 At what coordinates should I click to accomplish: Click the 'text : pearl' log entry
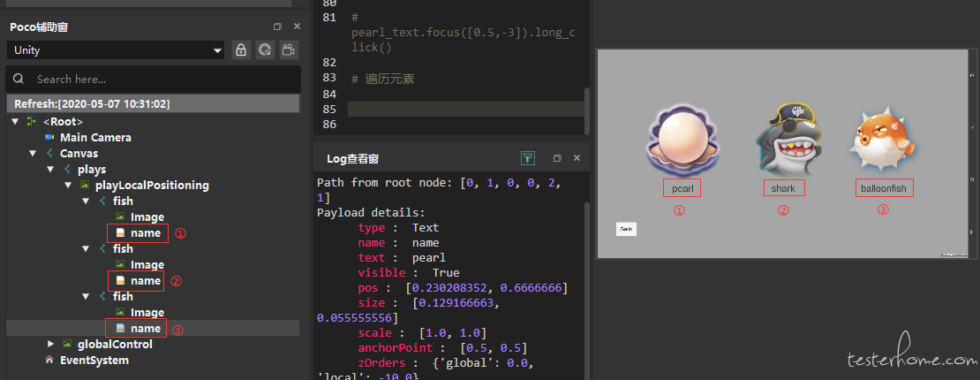tap(401, 258)
